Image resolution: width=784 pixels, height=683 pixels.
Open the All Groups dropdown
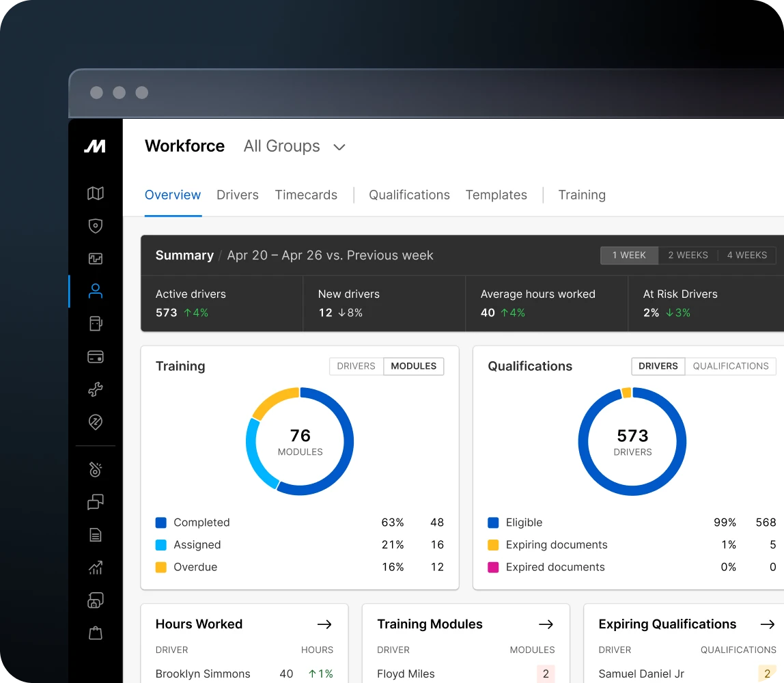pyautogui.click(x=295, y=146)
